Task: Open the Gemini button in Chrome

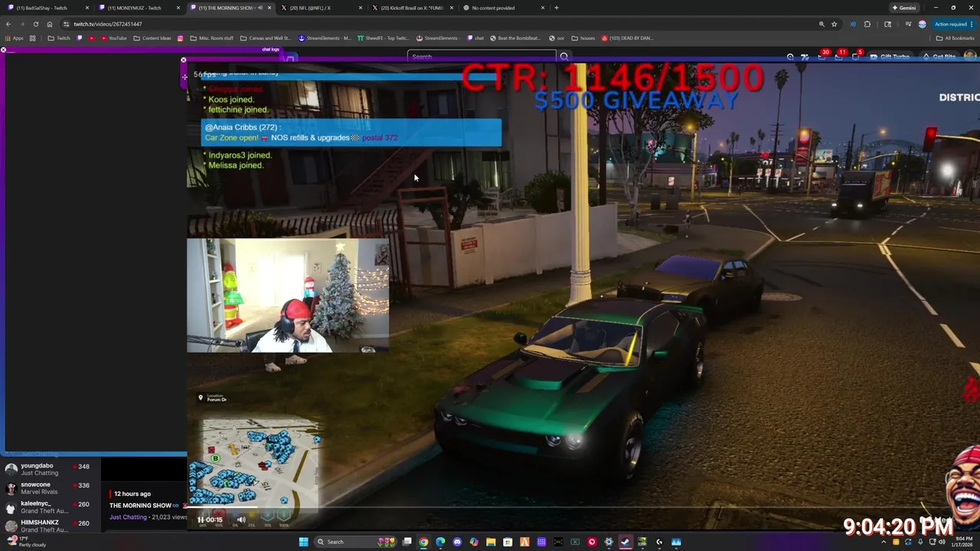Action: tap(903, 8)
